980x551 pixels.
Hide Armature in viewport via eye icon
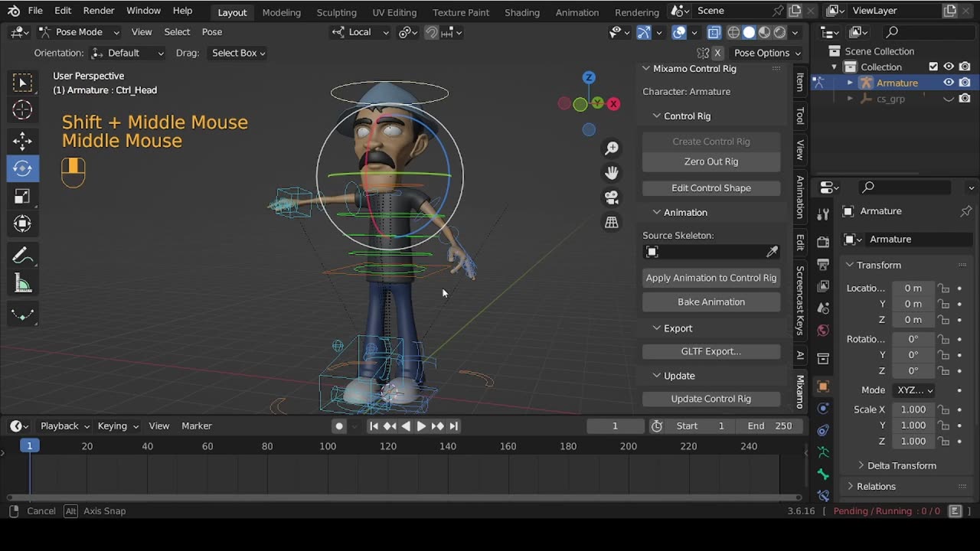(949, 83)
